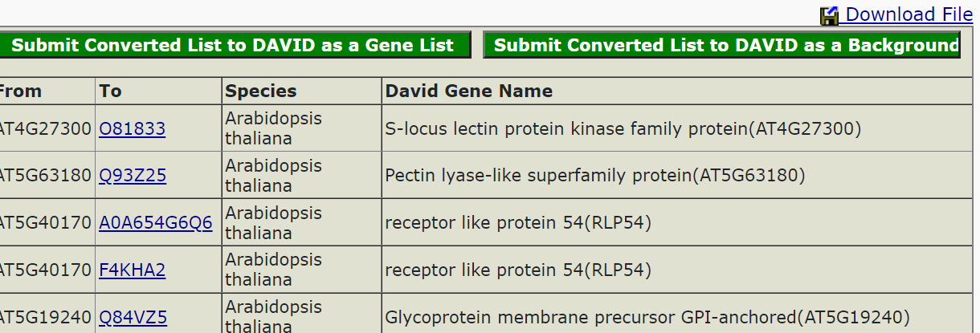
Task: Open the Download File link
Action: point(909,14)
